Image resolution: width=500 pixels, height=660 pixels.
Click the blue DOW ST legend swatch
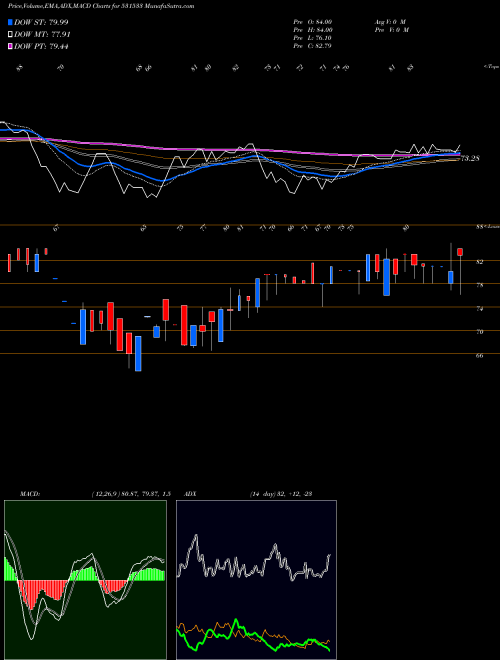[x=11, y=22]
